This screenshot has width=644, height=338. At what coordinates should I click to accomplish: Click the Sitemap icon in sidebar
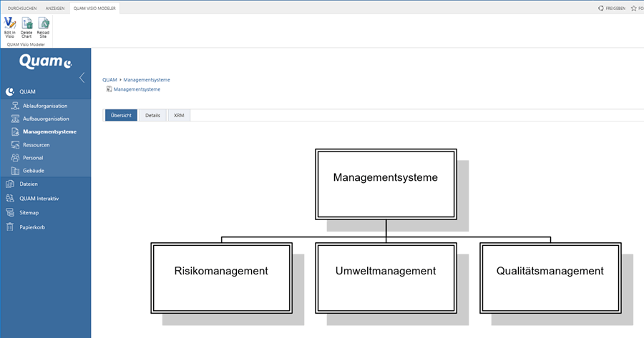pos(10,213)
